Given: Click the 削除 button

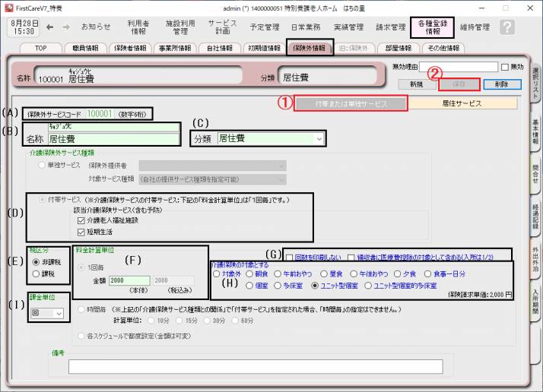Looking at the screenshot, I should click(501, 84).
